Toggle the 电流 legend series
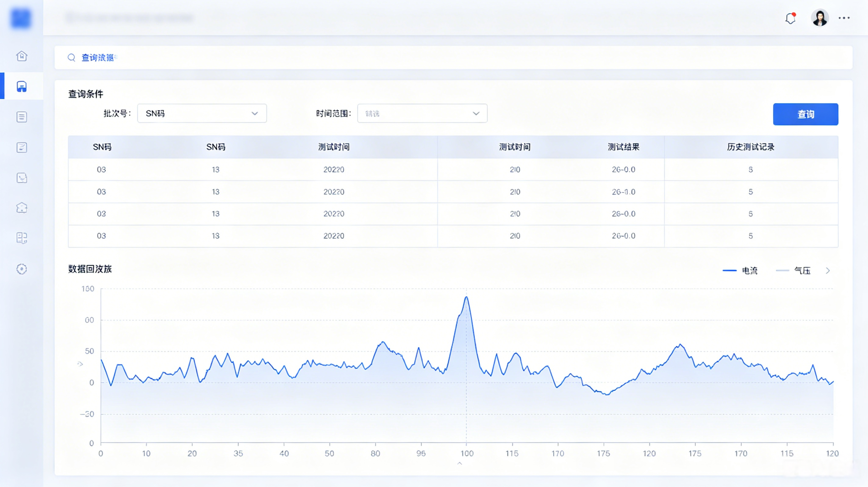Image resolution: width=868 pixels, height=487 pixels. click(x=740, y=271)
